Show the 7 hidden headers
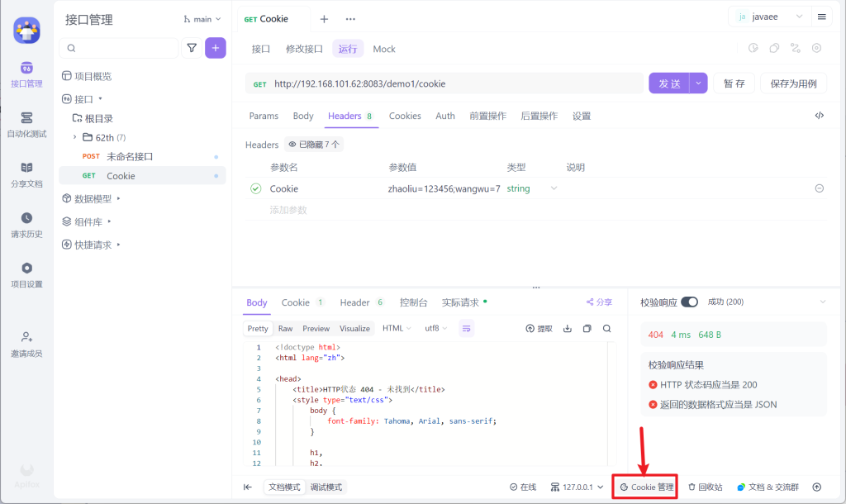The width and height of the screenshot is (846, 504). pyautogui.click(x=313, y=145)
